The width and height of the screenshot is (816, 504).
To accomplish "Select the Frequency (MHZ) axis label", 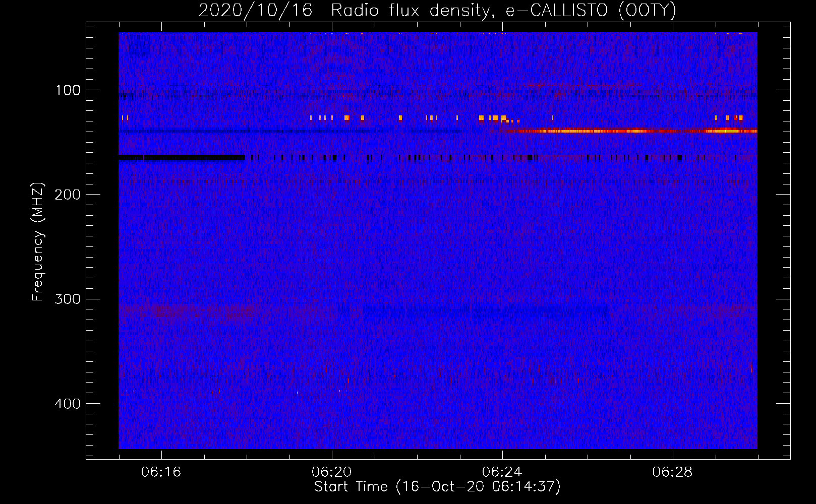I will (x=38, y=242).
